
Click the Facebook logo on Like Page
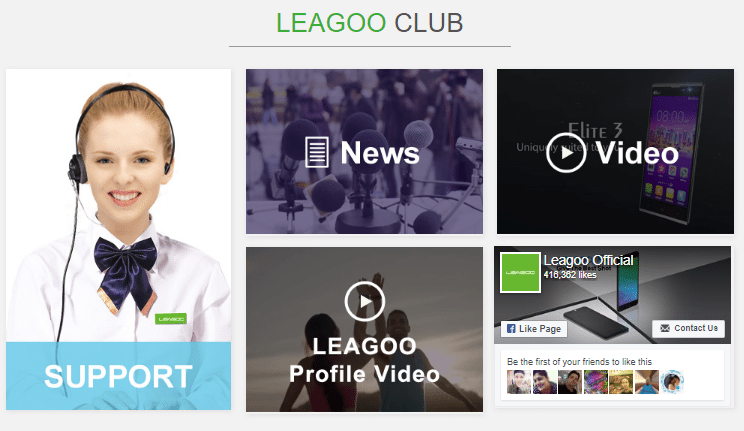pyautogui.click(x=511, y=328)
